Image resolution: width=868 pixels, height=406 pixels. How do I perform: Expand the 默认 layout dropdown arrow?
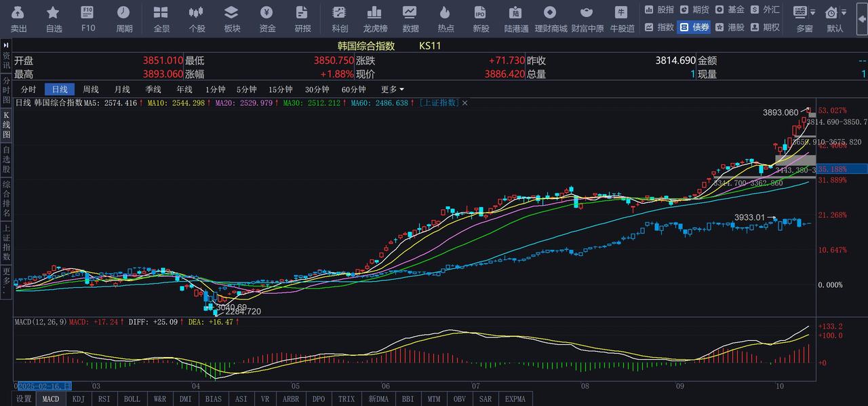[844, 12]
